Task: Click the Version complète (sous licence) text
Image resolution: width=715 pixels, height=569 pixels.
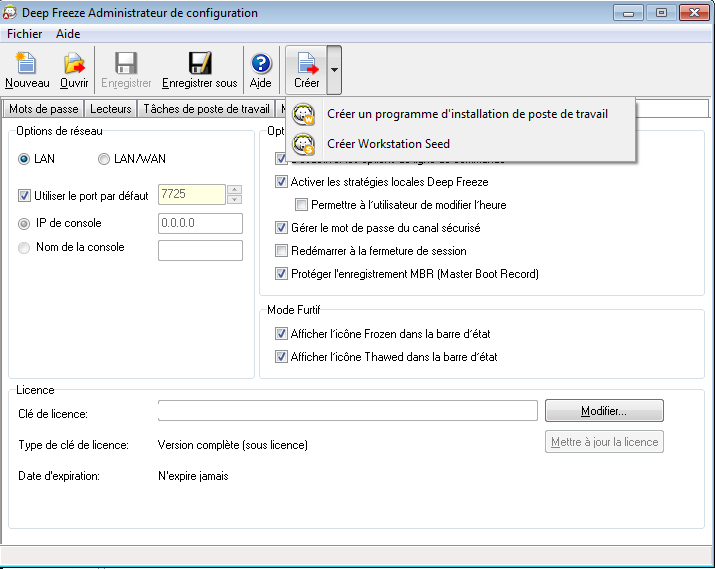Action: 233,445
